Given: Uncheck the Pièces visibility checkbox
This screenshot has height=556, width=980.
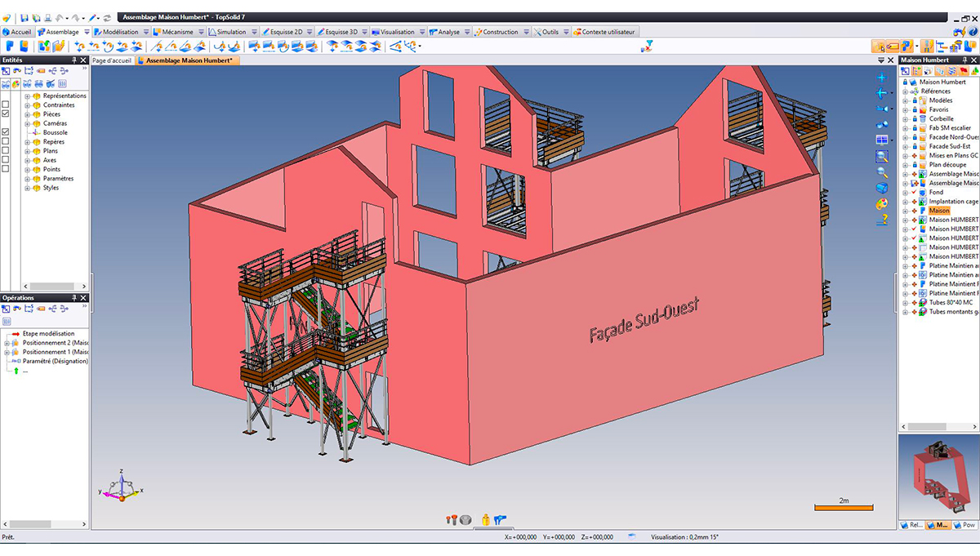Looking at the screenshot, I should pyautogui.click(x=6, y=114).
